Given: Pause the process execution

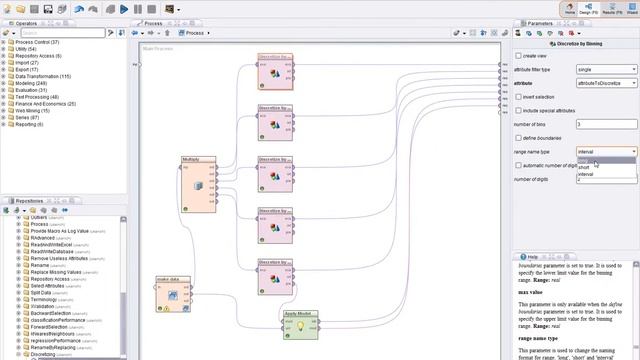Looking at the screenshot, I should (x=138, y=9).
